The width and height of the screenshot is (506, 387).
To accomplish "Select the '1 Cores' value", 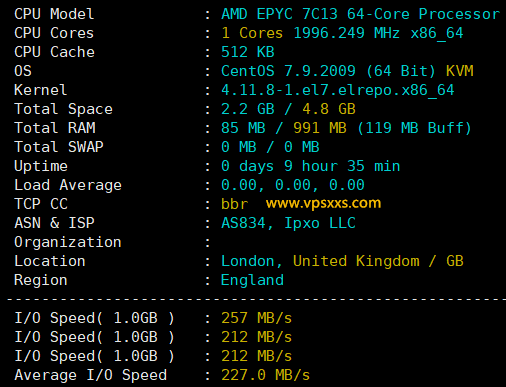I will (252, 33).
